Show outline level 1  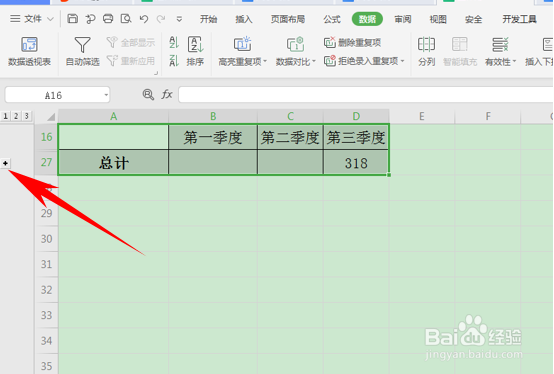[x=5, y=116]
